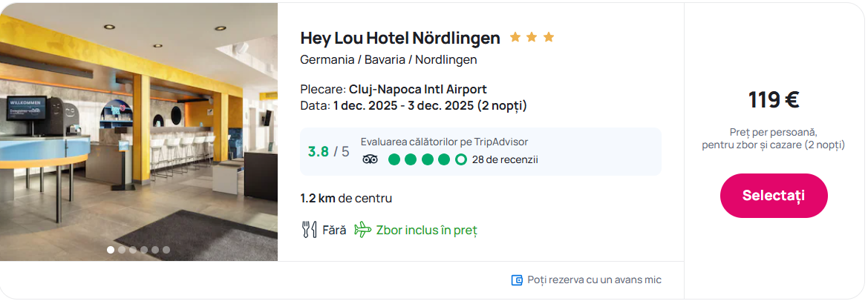Image resolution: width=868 pixels, height=301 pixels.
Task: Click the Germania / Bavaria / Nordlingen location
Action: [388, 59]
